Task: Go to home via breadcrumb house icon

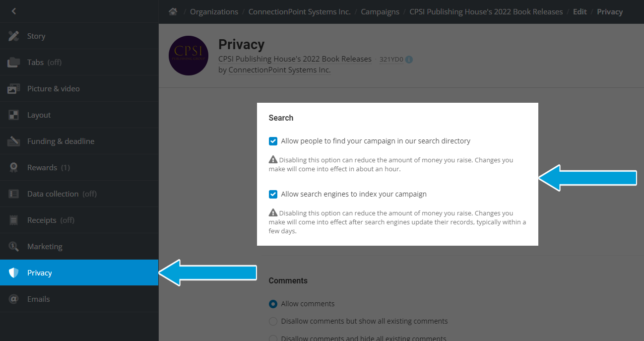Action: [173, 11]
